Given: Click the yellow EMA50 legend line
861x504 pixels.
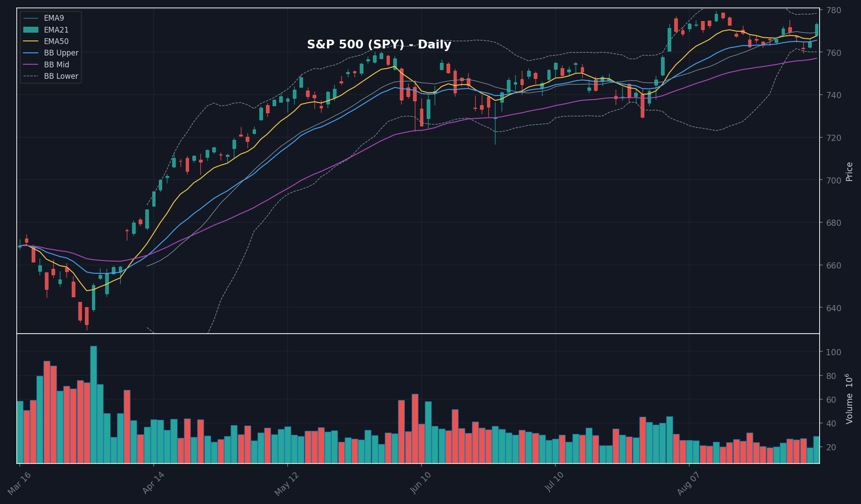Looking at the screenshot, I should (x=31, y=41).
